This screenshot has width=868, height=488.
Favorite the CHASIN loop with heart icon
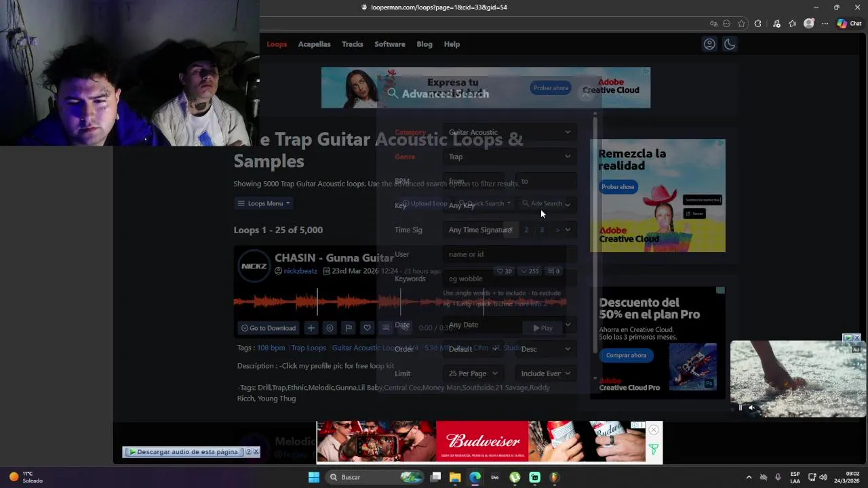[367, 328]
